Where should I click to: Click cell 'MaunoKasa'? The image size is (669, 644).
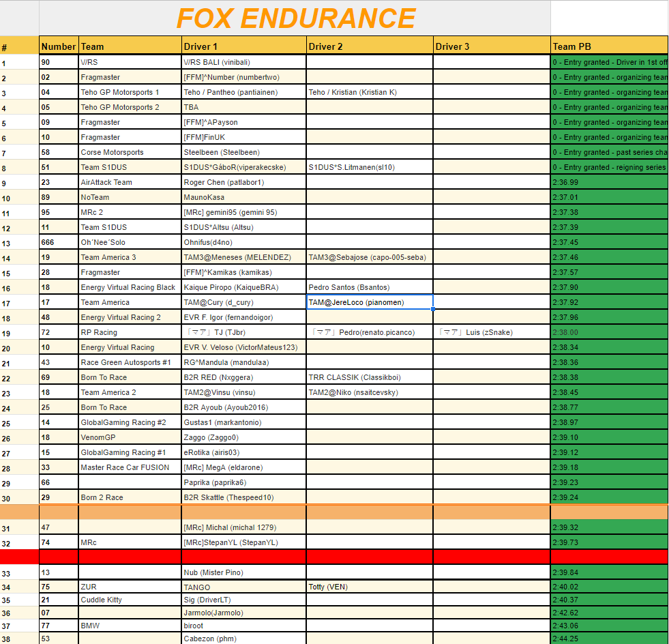pyautogui.click(x=243, y=197)
